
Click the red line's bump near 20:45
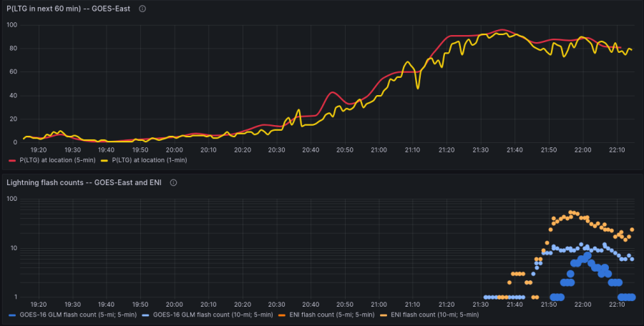[331, 92]
